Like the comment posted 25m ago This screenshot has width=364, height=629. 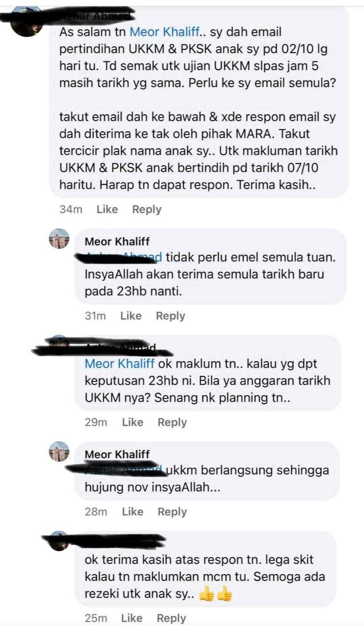tap(132, 618)
